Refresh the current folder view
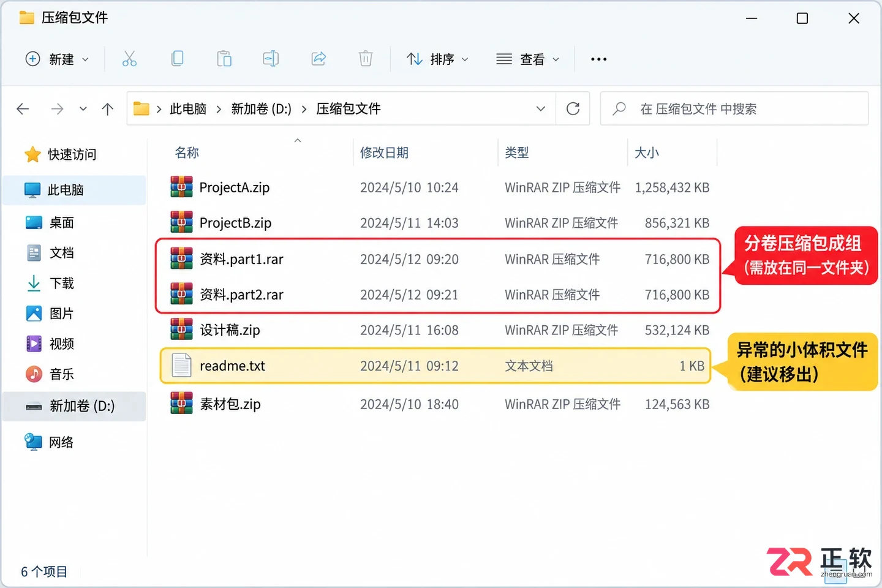The width and height of the screenshot is (882, 588). tap(573, 108)
